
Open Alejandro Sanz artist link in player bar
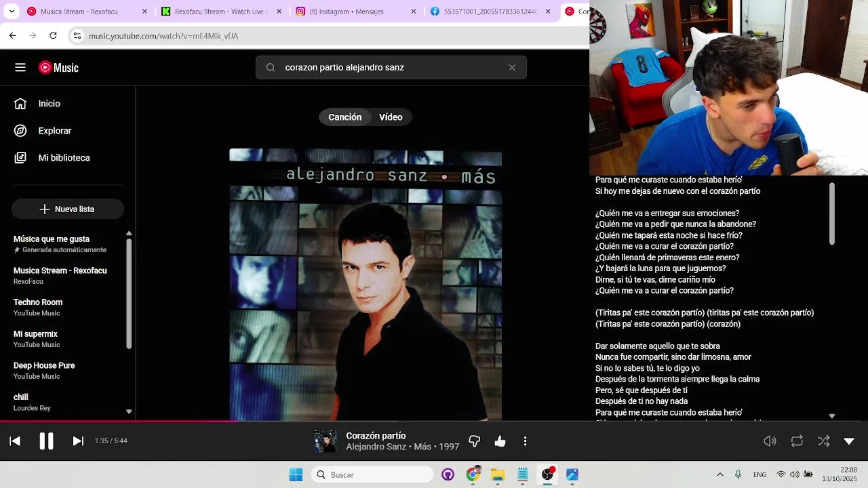(x=376, y=447)
